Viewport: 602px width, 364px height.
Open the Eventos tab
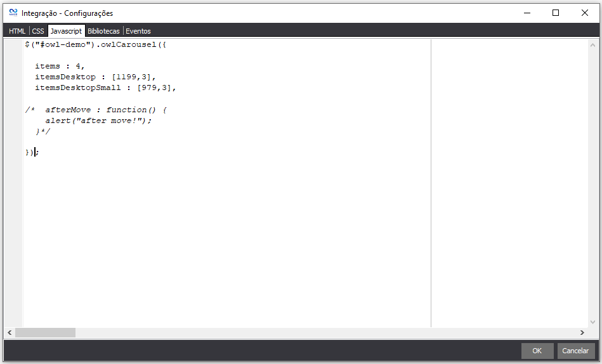point(138,31)
